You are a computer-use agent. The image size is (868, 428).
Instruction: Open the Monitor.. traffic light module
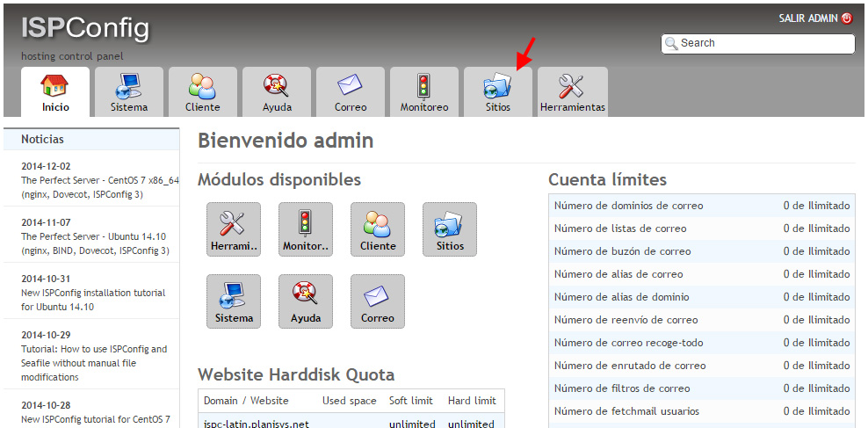[x=306, y=229]
